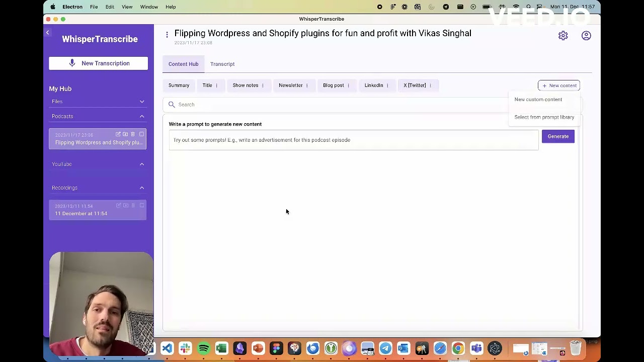Collapse the sidebar using the back arrow
This screenshot has width=644, height=362.
pyautogui.click(x=47, y=32)
